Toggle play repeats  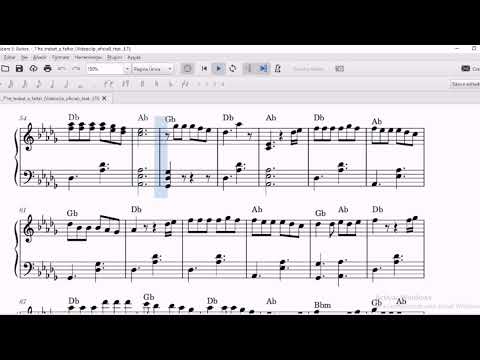(248, 69)
